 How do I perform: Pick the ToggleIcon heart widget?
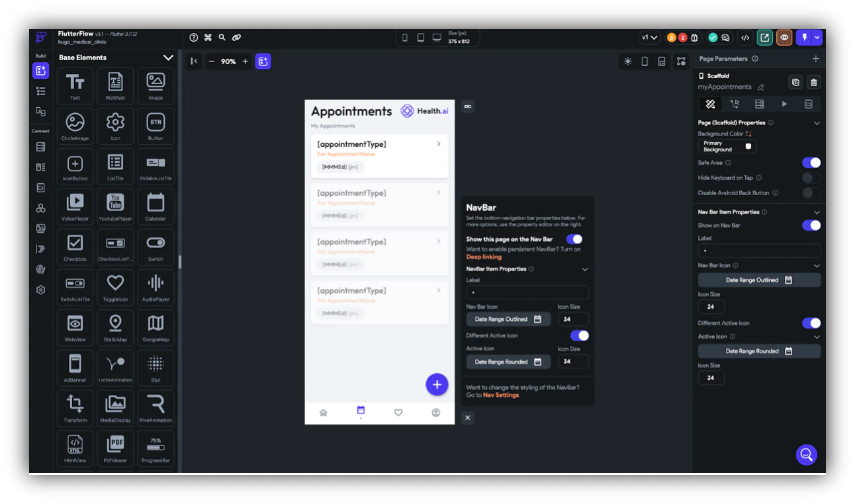115,288
